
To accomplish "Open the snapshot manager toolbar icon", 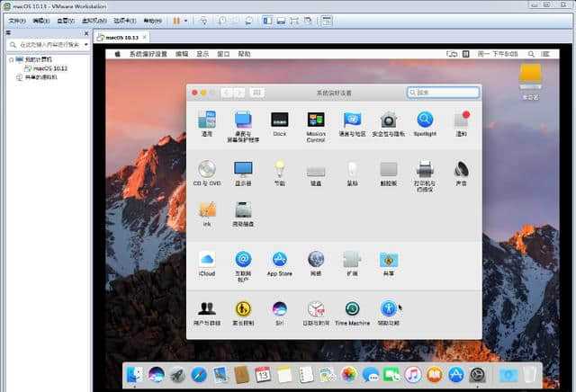I will tap(248, 21).
